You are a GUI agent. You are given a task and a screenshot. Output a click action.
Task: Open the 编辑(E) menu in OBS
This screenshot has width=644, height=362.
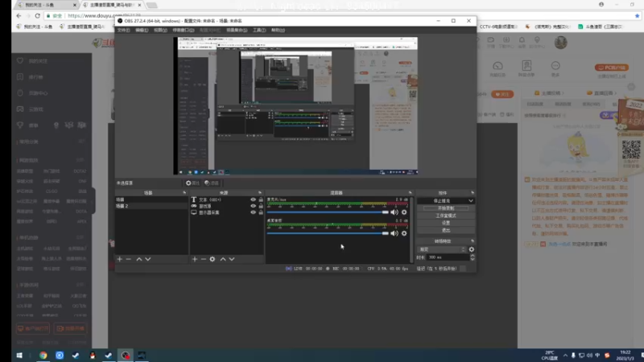point(142,30)
